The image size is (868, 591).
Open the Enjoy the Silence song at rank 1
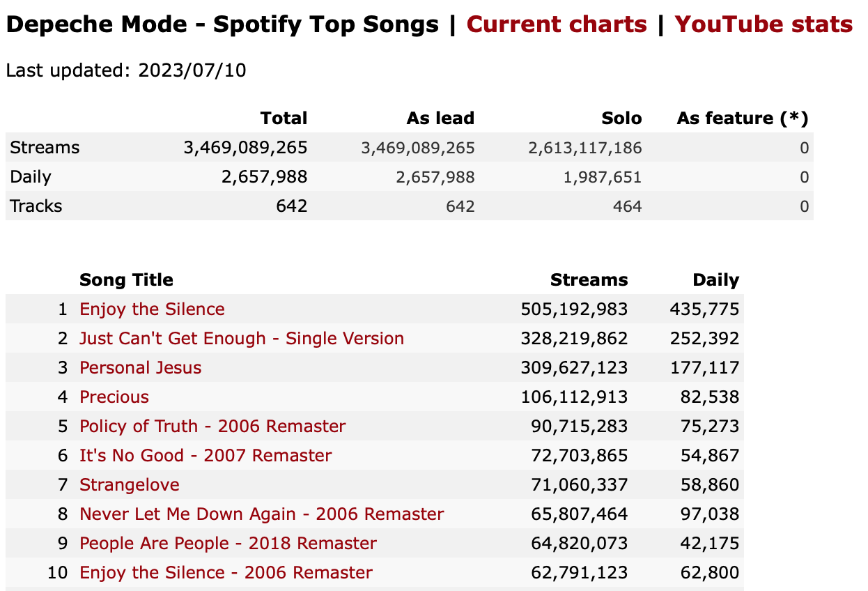pos(152,309)
